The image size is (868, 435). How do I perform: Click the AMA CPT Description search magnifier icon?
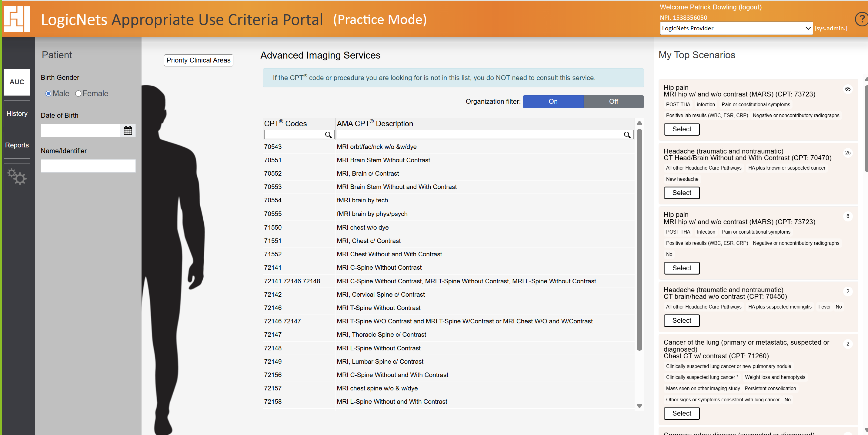point(627,135)
